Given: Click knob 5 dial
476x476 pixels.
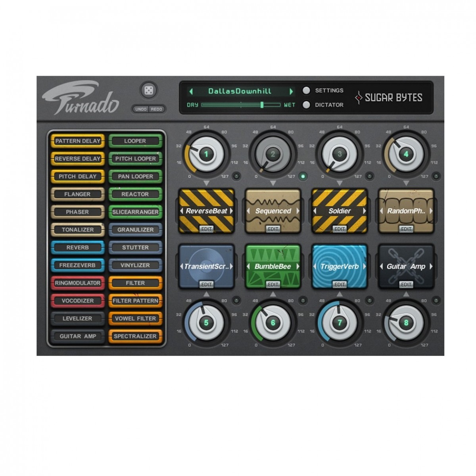Looking at the screenshot, I should (206, 322).
